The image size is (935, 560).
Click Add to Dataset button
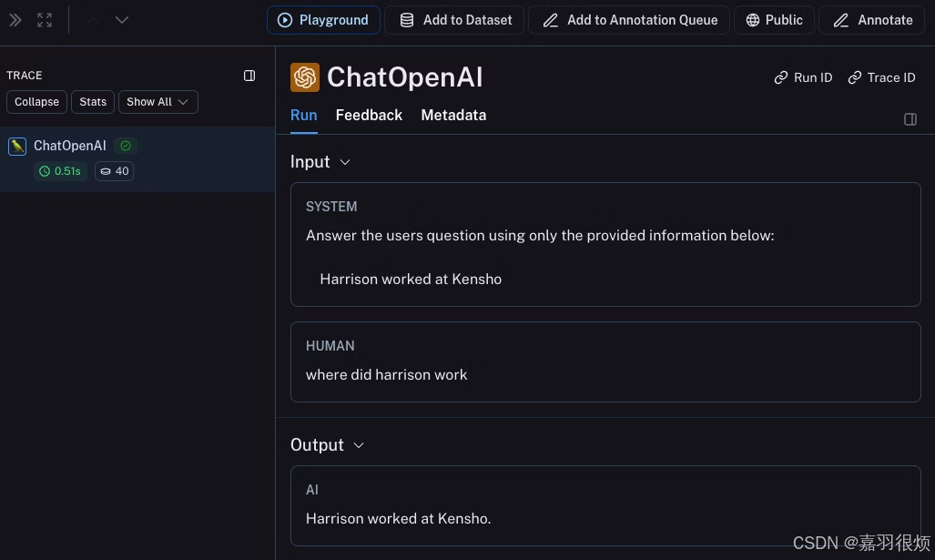(x=454, y=20)
